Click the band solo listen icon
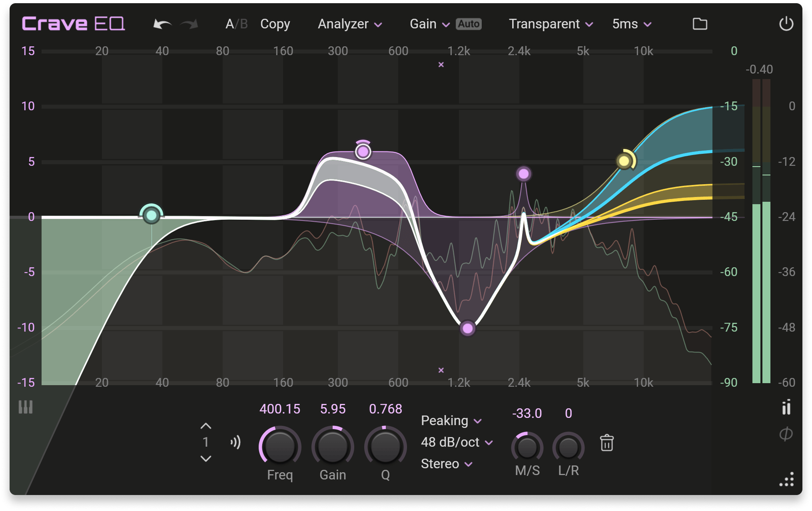Screen dimensions: 812x511 click(x=235, y=442)
